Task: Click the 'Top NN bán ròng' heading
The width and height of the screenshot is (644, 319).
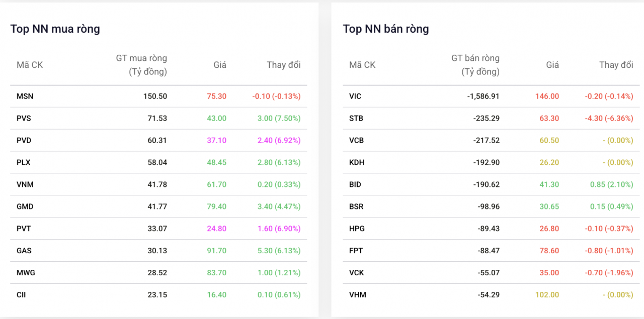Action: click(x=386, y=29)
